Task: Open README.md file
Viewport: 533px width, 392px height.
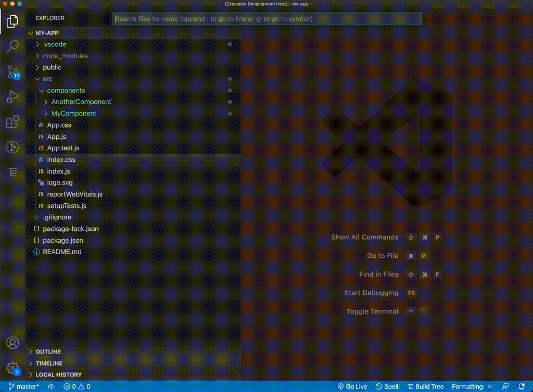Action: point(133,252)
